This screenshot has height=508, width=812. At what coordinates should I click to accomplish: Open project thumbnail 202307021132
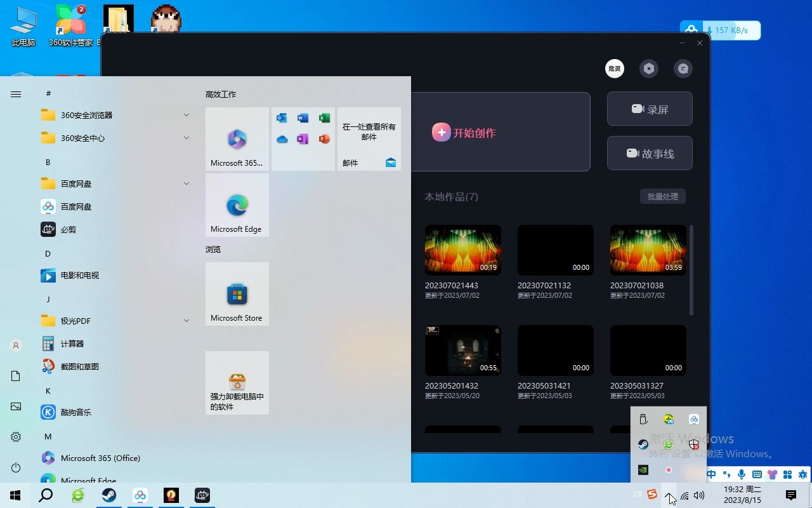556,250
